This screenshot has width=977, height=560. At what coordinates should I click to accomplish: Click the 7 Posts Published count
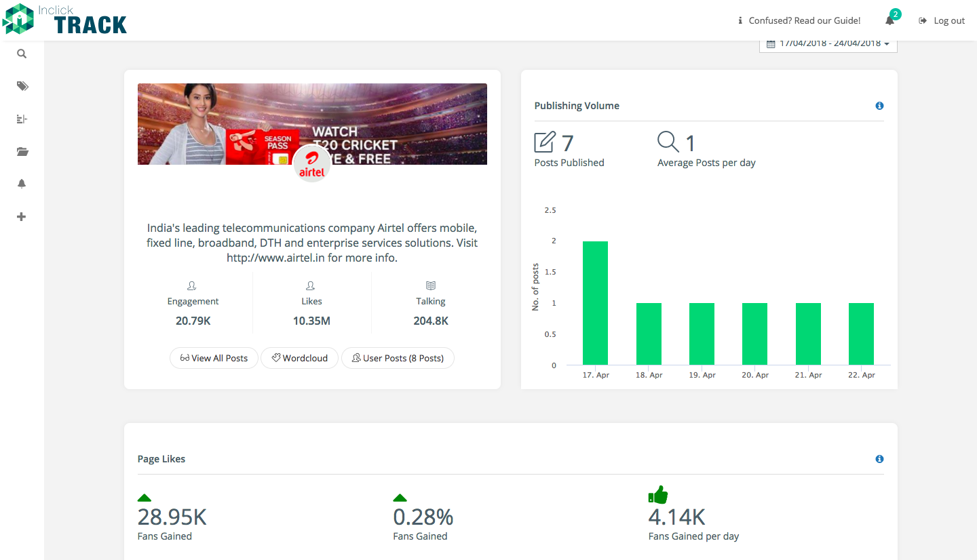click(x=568, y=143)
